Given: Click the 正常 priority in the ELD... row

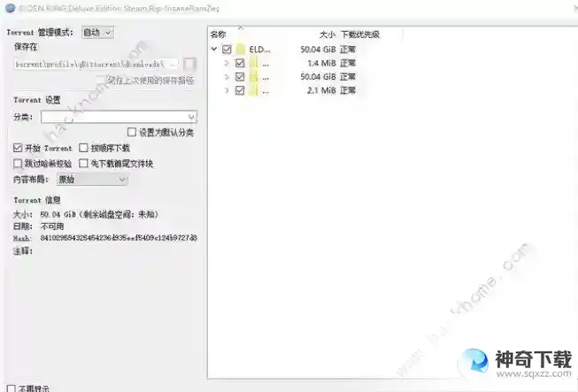Looking at the screenshot, I should click(x=348, y=49).
